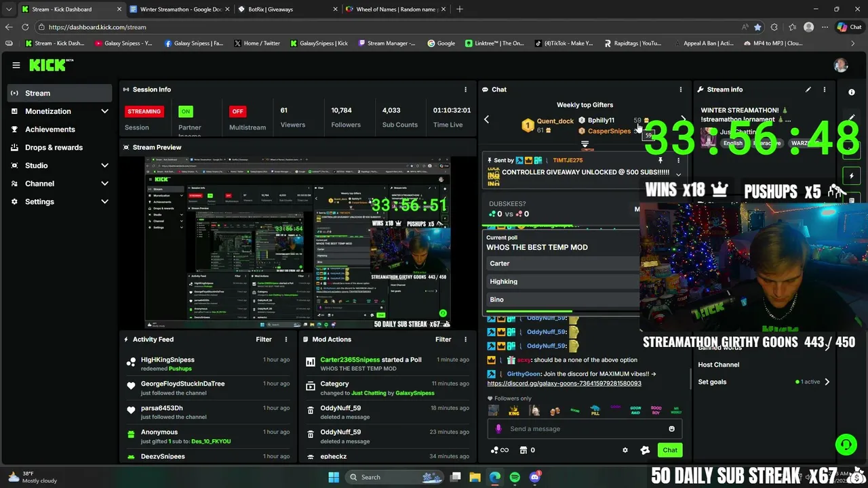Viewport: 868px width, 488px height.
Task: Open browser tab list dropdown
Action: [8, 9]
